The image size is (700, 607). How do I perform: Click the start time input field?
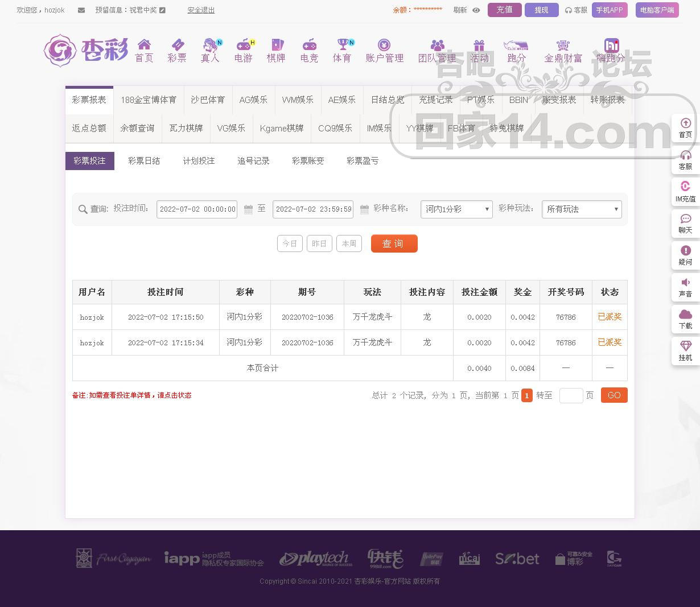pyautogui.click(x=197, y=209)
